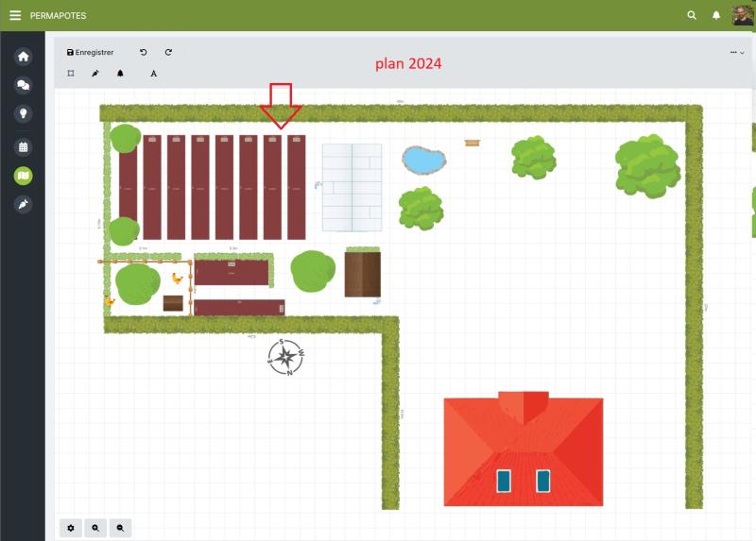Undo the last plan change
Screen dimensions: 756x541
[144, 53]
